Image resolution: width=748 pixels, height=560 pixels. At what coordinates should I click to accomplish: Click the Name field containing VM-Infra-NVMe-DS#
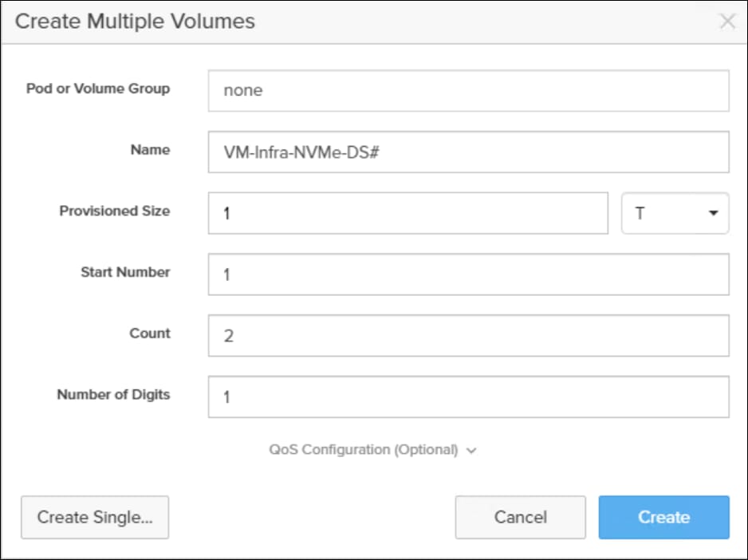point(469,152)
